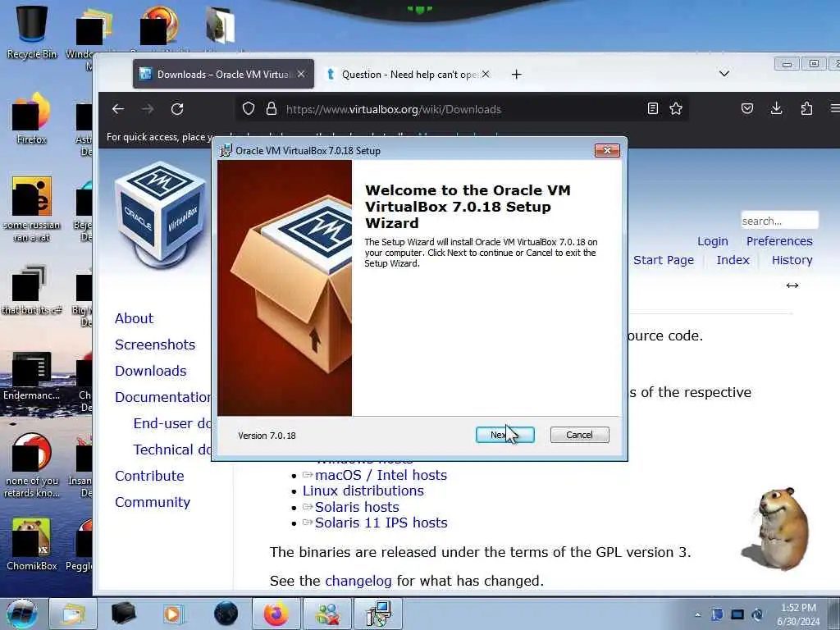This screenshot has height=630, width=840.
Task: Toggle reader view icon in address bar
Action: (x=652, y=109)
